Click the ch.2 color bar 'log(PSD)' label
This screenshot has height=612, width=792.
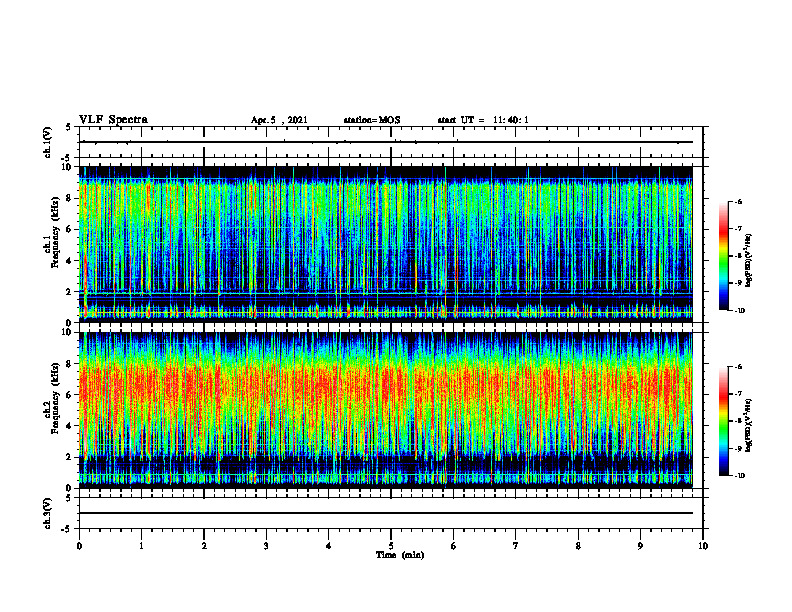[749, 425]
